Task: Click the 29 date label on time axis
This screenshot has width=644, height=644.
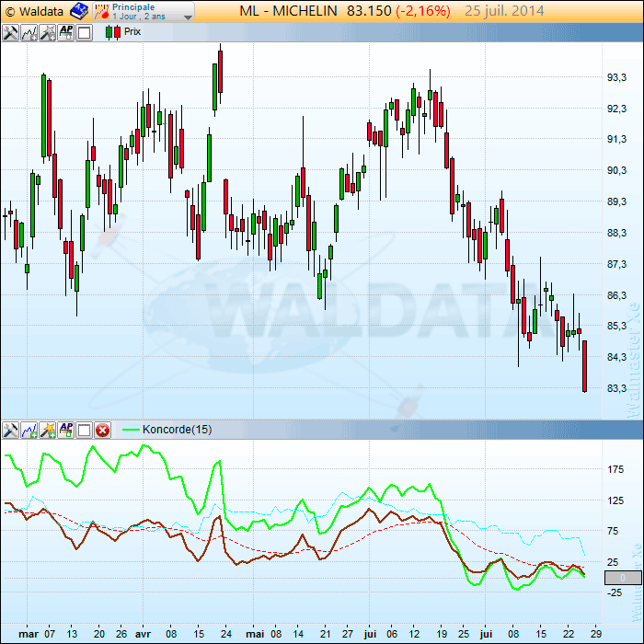Action: pyautogui.click(x=595, y=634)
